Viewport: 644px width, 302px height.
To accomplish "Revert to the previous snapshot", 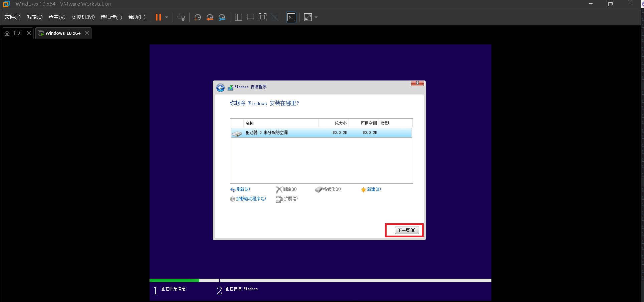I will [210, 17].
